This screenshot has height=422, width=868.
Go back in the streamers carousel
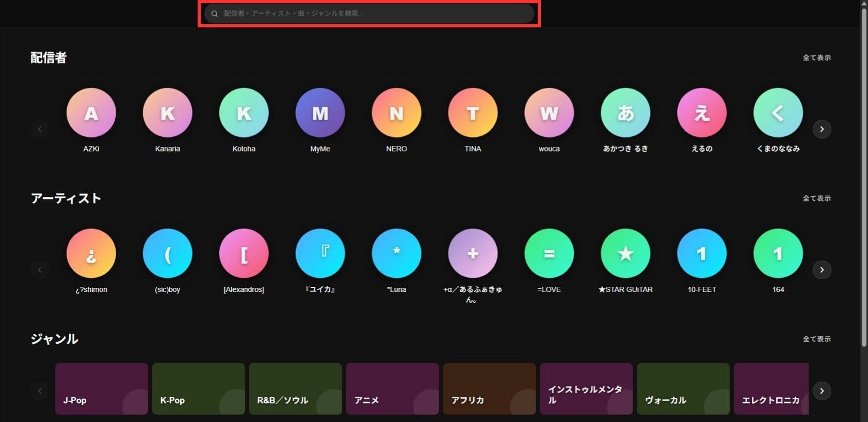click(40, 129)
